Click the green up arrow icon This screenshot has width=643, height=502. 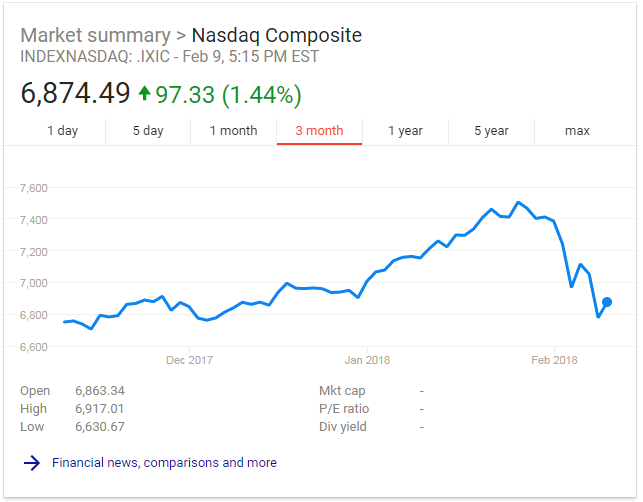click(144, 94)
